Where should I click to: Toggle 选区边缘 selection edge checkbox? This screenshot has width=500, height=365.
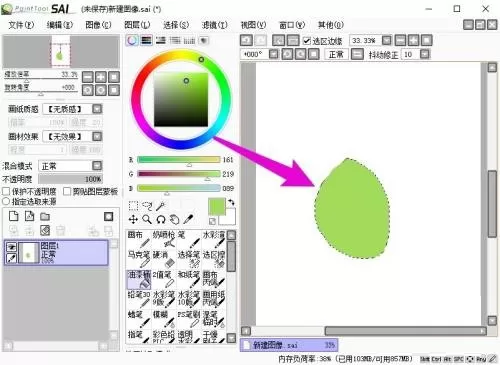coord(307,41)
